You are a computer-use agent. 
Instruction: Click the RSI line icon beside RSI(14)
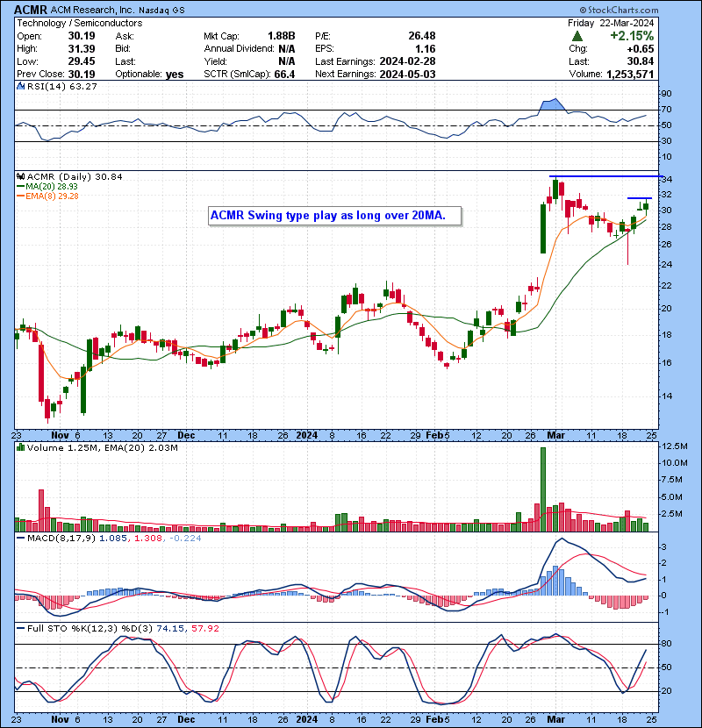[x=20, y=86]
